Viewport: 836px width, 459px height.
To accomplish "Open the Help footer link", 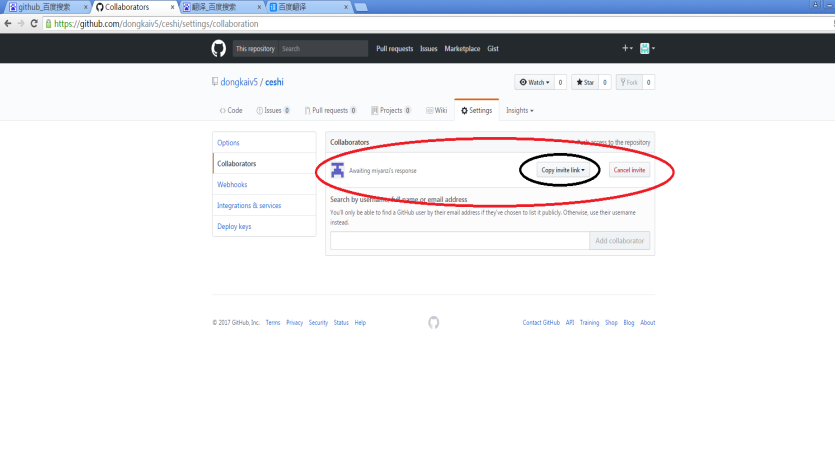I will (360, 323).
